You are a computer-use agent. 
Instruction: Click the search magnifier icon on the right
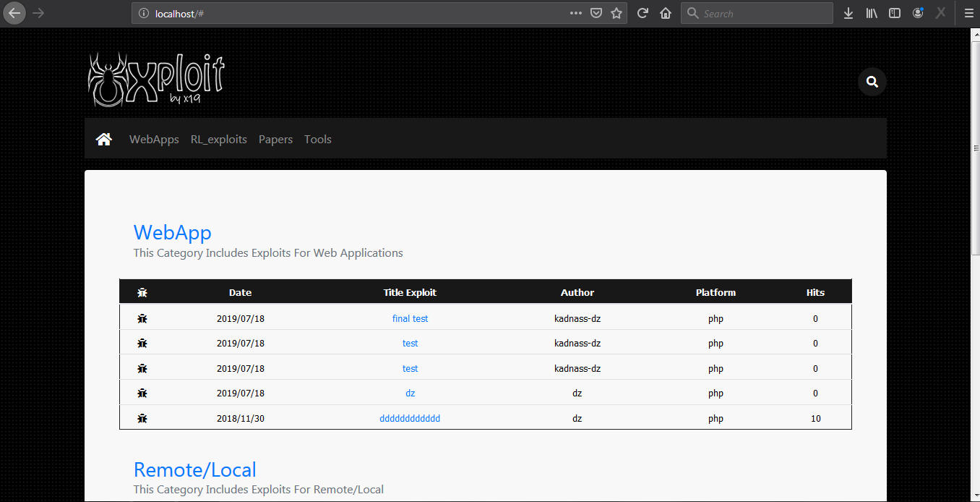[x=872, y=82]
